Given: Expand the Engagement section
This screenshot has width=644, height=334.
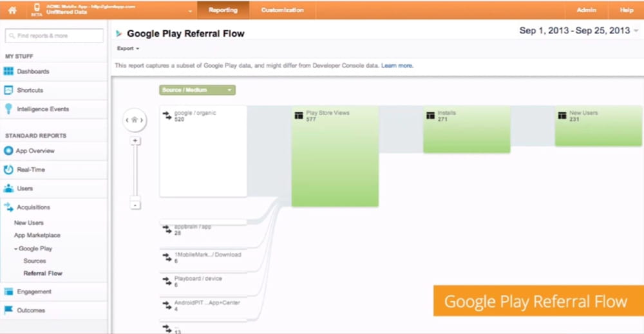Looking at the screenshot, I should pyautogui.click(x=34, y=292).
